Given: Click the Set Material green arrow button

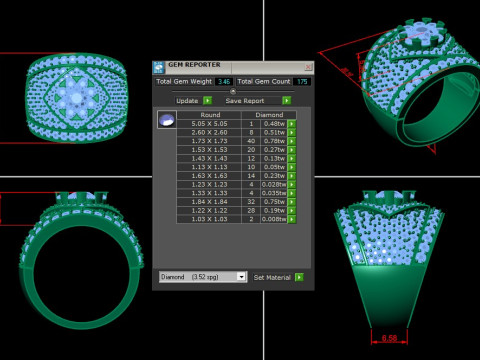Looking at the screenshot, I should [299, 277].
